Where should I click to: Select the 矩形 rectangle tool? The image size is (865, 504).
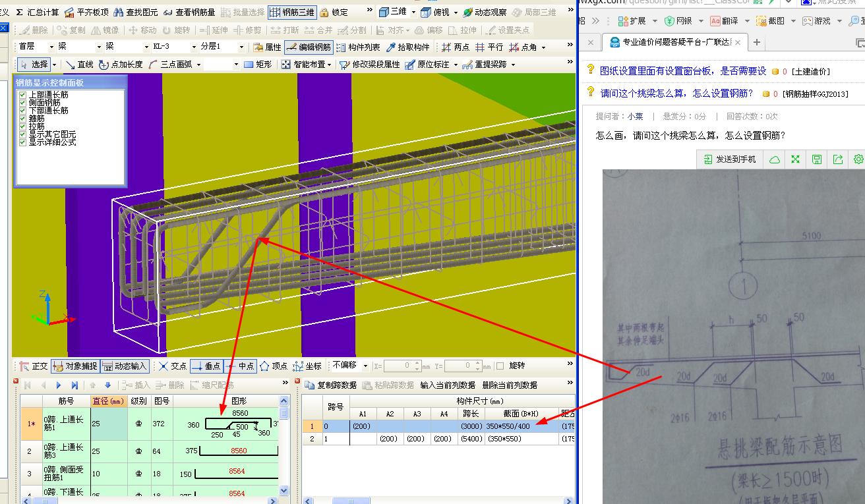258,65
